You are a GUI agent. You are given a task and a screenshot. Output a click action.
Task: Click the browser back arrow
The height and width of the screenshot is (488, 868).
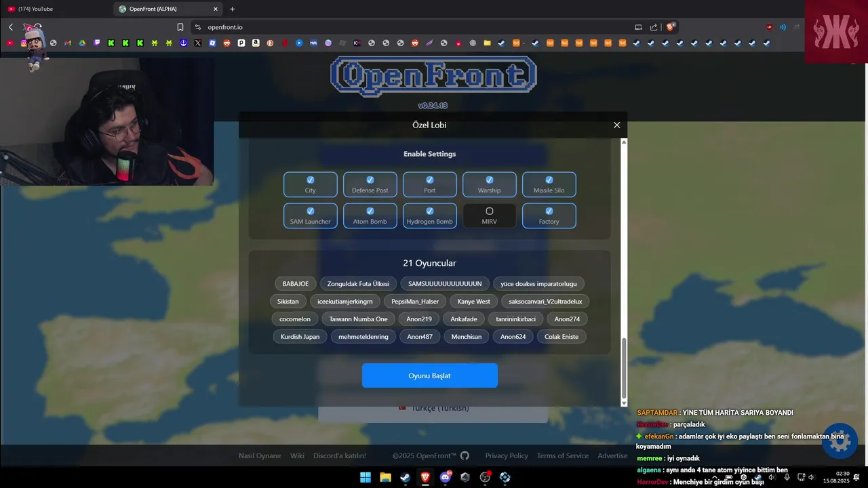click(x=11, y=27)
